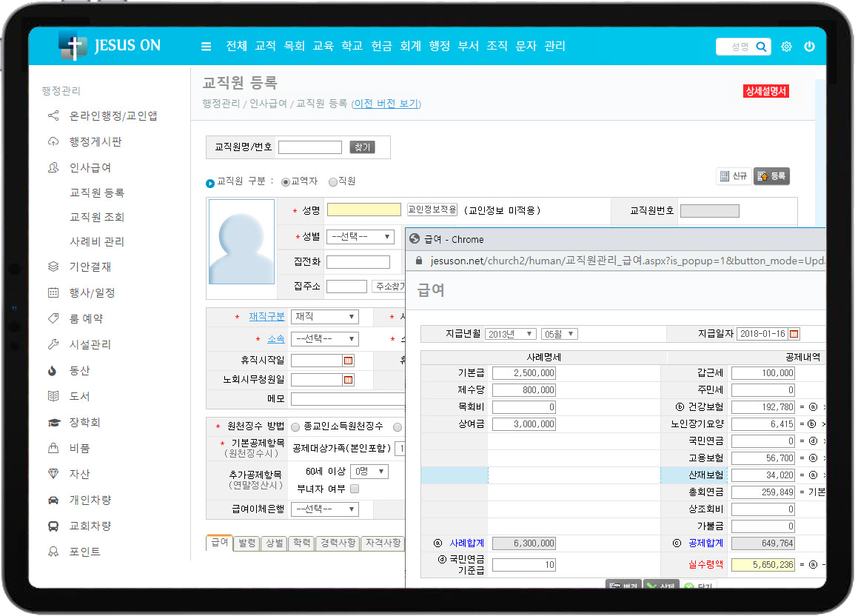Click the 기본급 amount input field
Viewport: 855px width, 616px height.
pyautogui.click(x=523, y=373)
